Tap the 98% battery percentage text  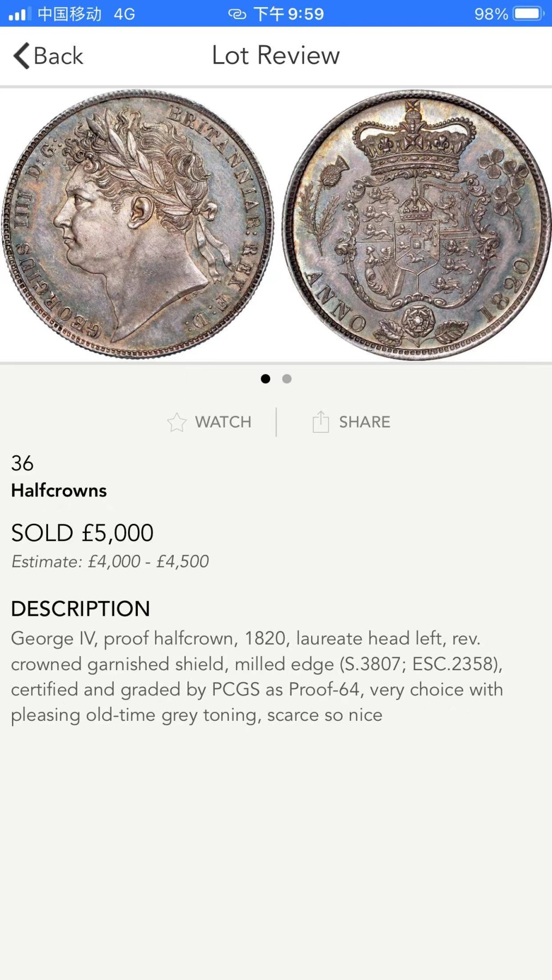pyautogui.click(x=490, y=14)
